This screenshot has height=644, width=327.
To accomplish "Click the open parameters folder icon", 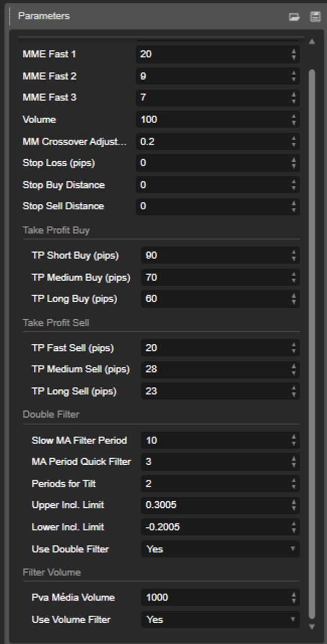I will pos(294,17).
